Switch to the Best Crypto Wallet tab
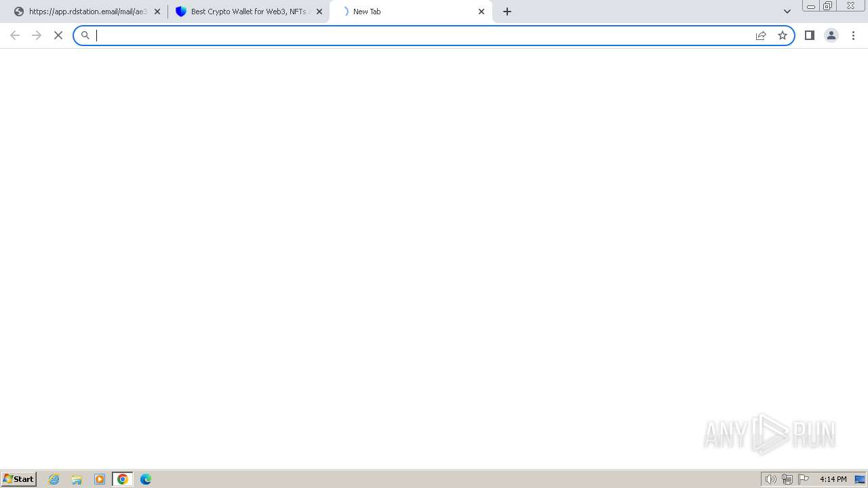Viewport: 868px width, 488px height. click(x=248, y=12)
